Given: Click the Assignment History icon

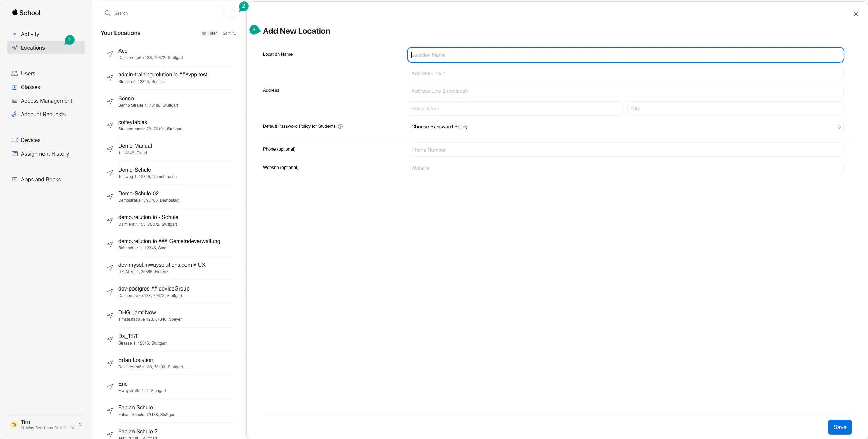Looking at the screenshot, I should pyautogui.click(x=15, y=154).
